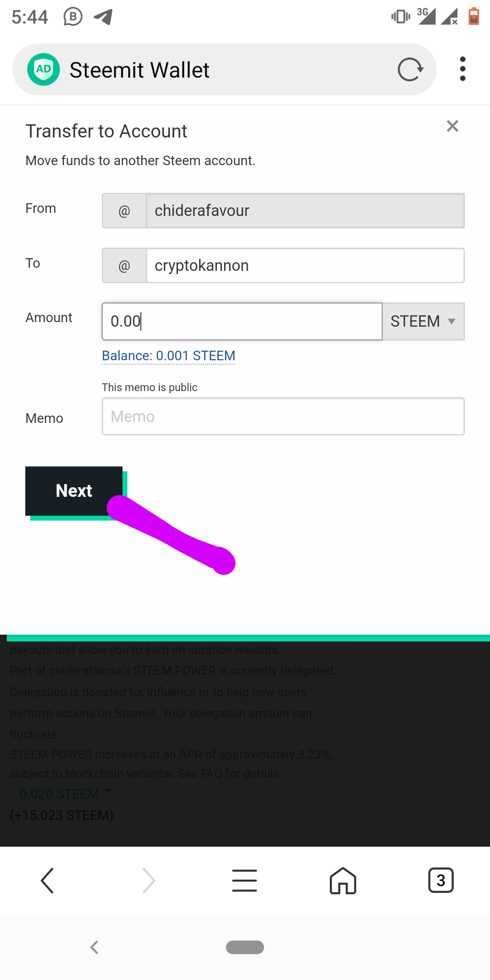This screenshot has width=490, height=980.
Task: Tap the From account field chiderafavour
Action: 305,211
